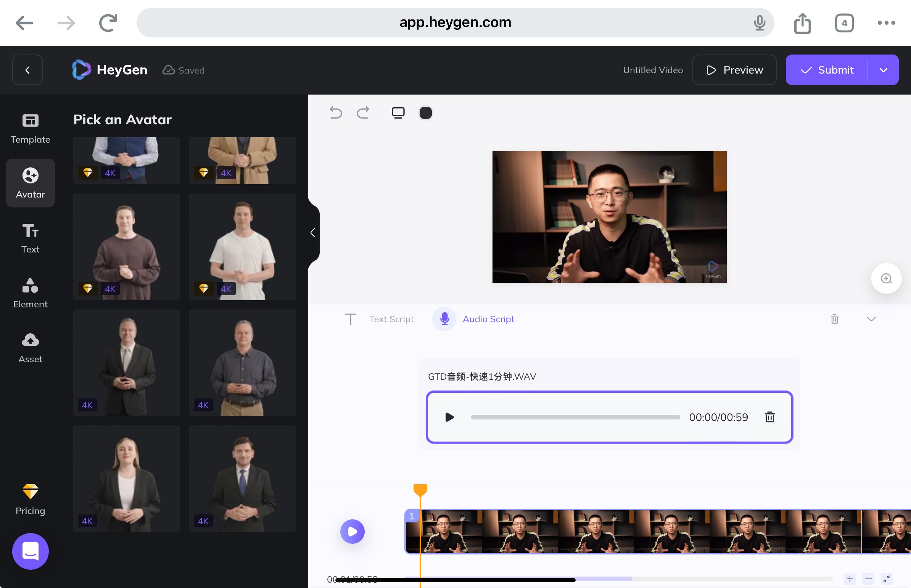
Task: Select the white t-shirt avatar thumbnail
Action: (x=242, y=247)
